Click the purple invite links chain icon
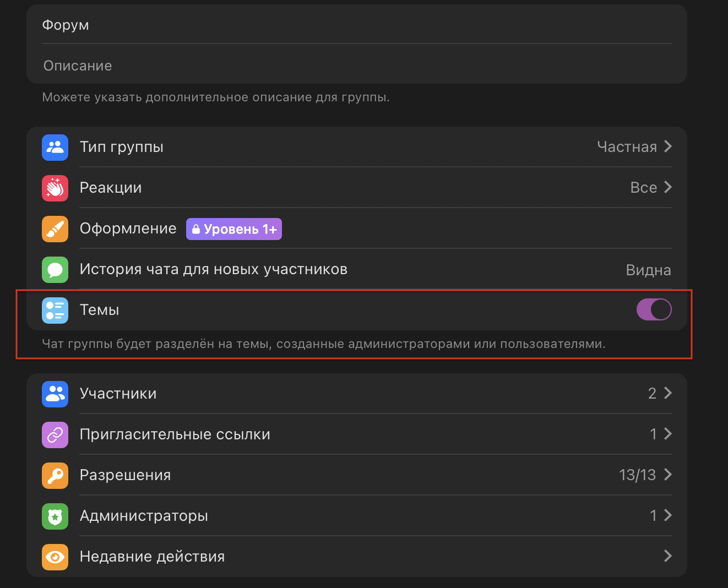The width and height of the screenshot is (728, 588). point(55,434)
